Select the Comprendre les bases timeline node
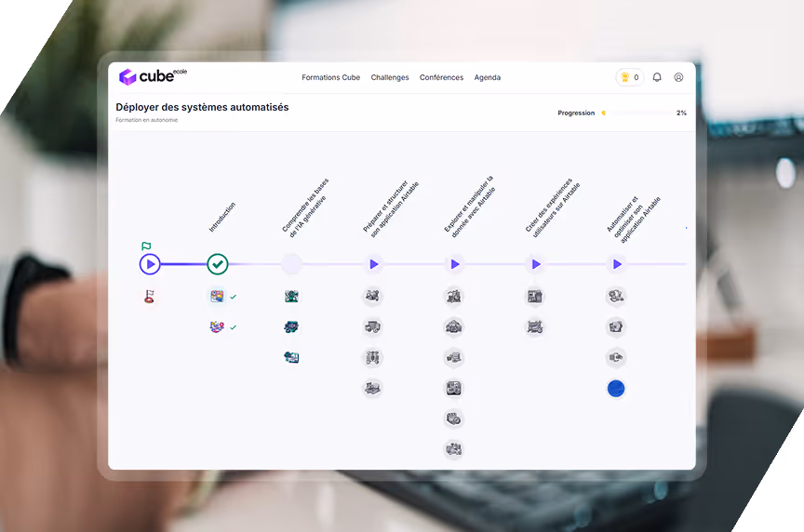 (292, 264)
